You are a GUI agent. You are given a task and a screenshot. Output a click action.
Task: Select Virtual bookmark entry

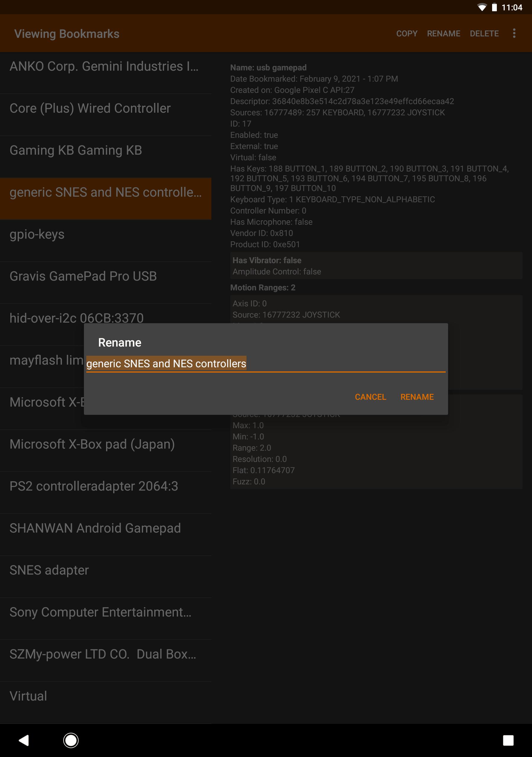[x=106, y=702]
